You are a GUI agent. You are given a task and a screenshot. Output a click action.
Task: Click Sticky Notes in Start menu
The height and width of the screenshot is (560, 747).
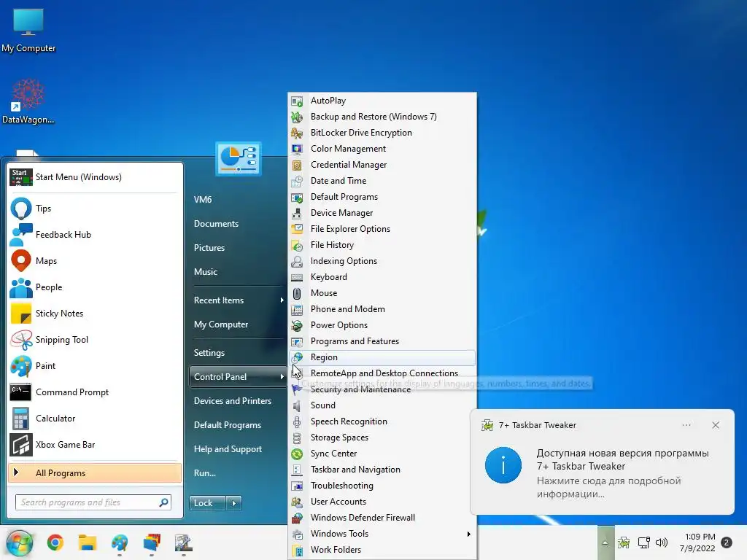(x=95, y=314)
